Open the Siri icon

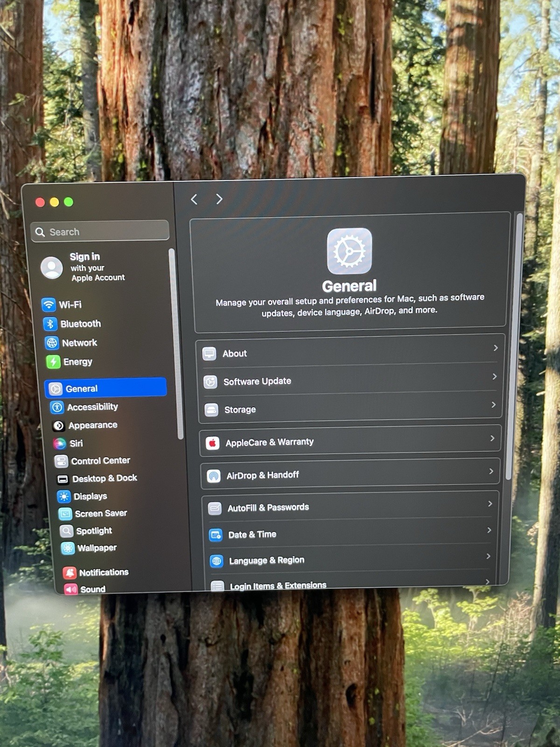pos(60,443)
